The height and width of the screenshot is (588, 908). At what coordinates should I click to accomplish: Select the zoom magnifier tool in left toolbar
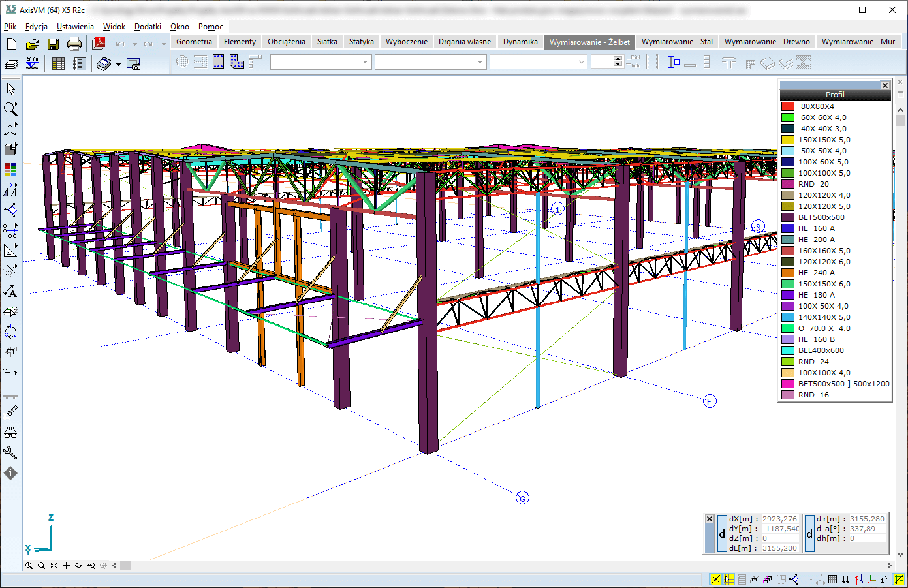pos(10,109)
